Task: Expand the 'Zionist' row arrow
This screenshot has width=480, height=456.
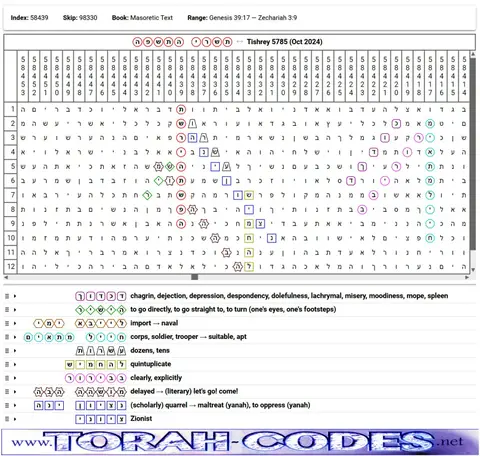Action: pos(15,419)
